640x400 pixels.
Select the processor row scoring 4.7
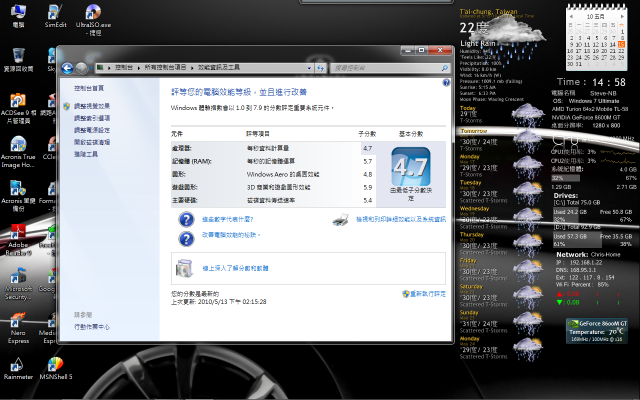273,148
